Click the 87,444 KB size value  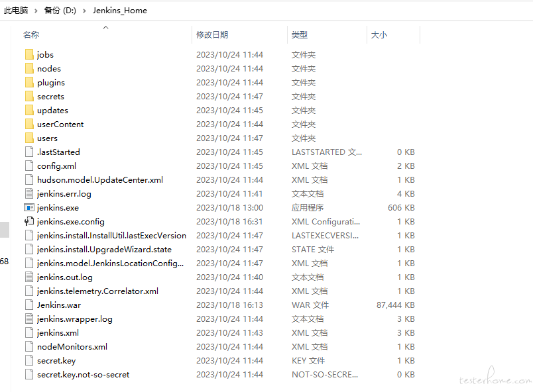tap(395, 305)
